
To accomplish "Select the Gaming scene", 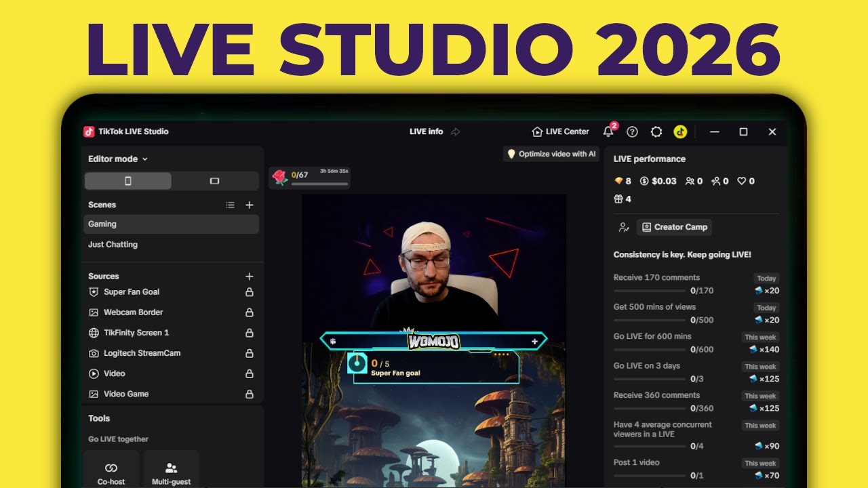I will tap(172, 224).
